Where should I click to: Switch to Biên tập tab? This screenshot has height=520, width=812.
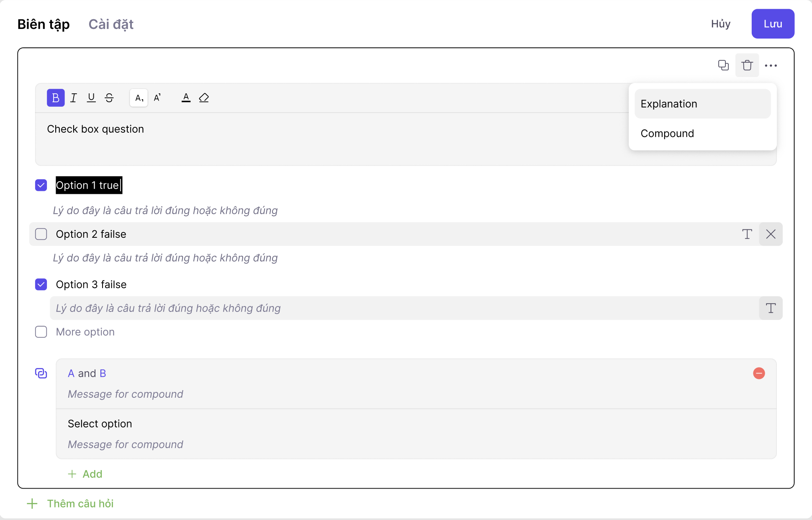click(44, 24)
